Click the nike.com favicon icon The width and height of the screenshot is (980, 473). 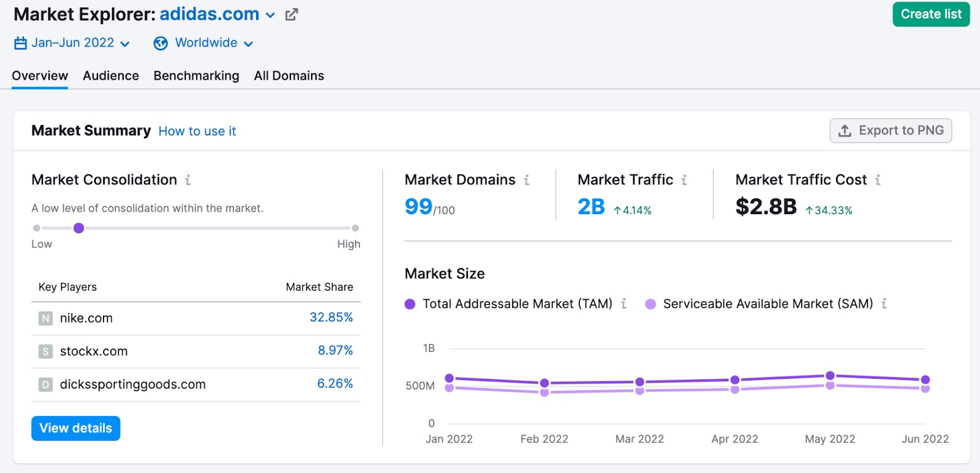pyautogui.click(x=45, y=318)
